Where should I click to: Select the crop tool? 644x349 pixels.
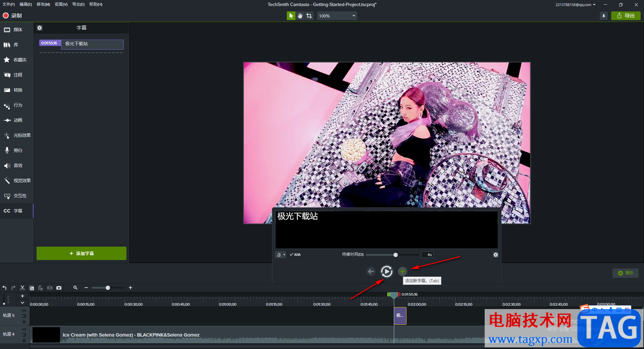tap(309, 16)
